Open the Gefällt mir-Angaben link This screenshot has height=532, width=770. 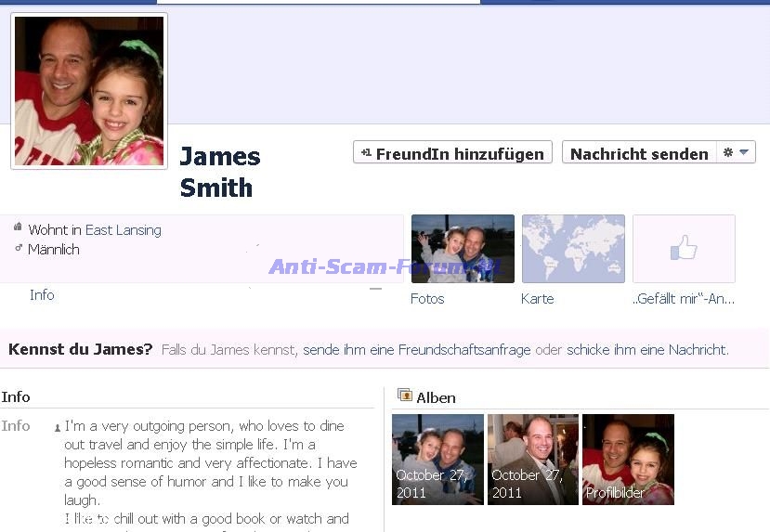click(683, 299)
